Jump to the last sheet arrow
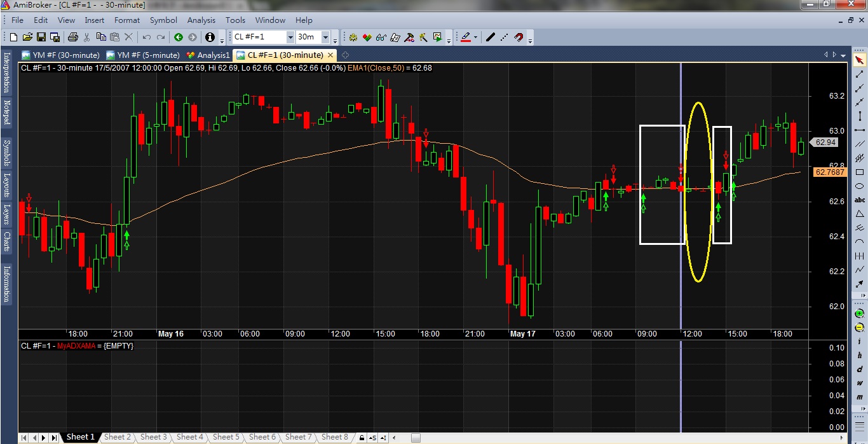Screen dimensions: 868x444 click(x=54, y=438)
